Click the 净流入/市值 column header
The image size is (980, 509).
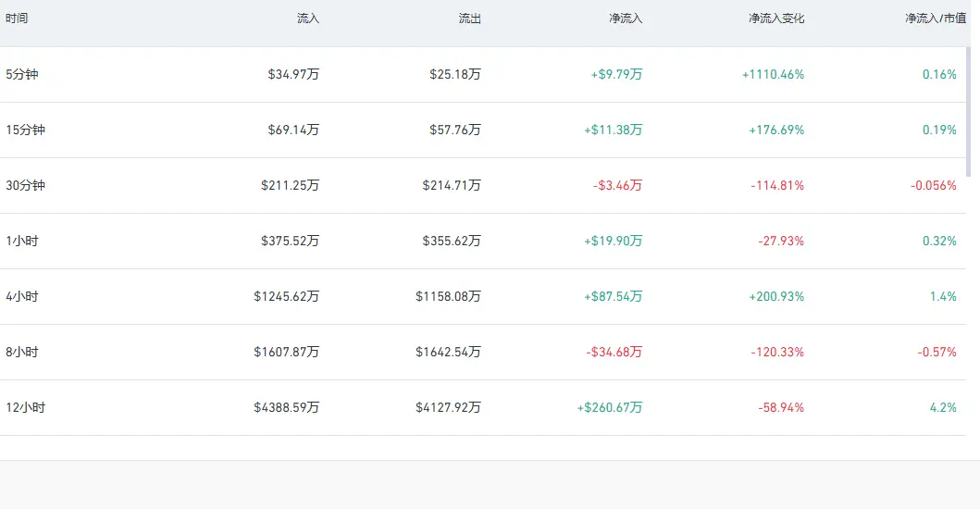pyautogui.click(x=936, y=19)
